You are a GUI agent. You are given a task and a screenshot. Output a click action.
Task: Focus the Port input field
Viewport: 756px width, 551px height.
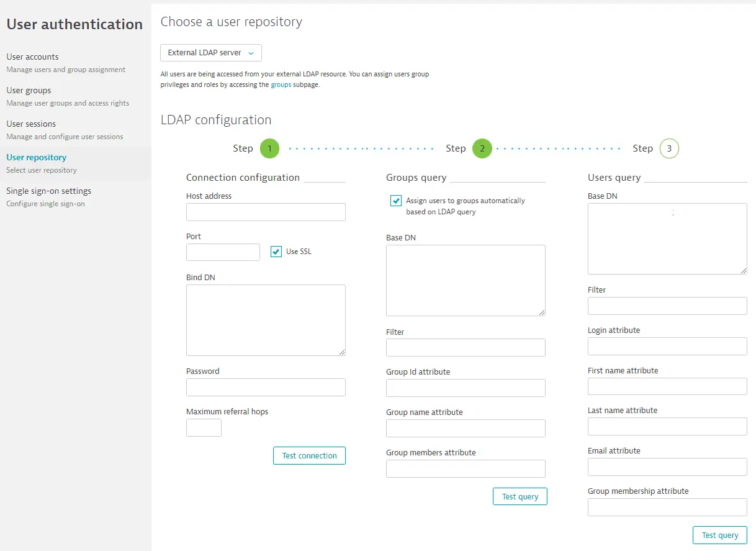pyautogui.click(x=223, y=252)
